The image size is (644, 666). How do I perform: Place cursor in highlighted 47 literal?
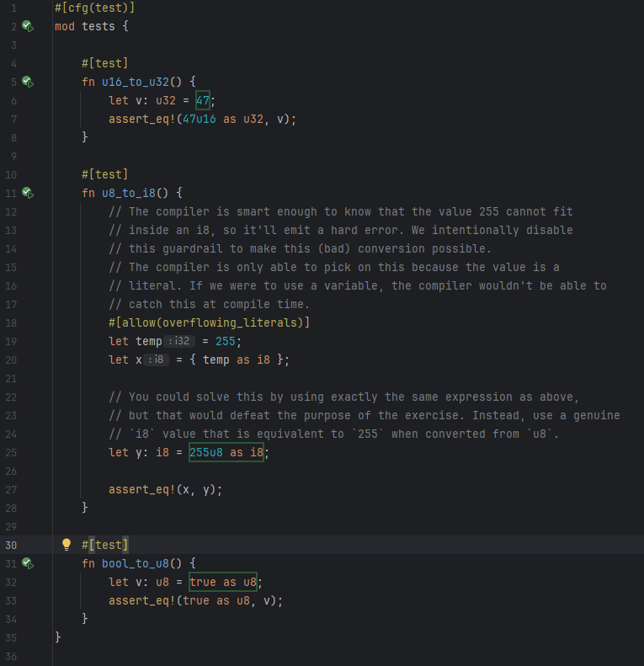click(x=203, y=100)
